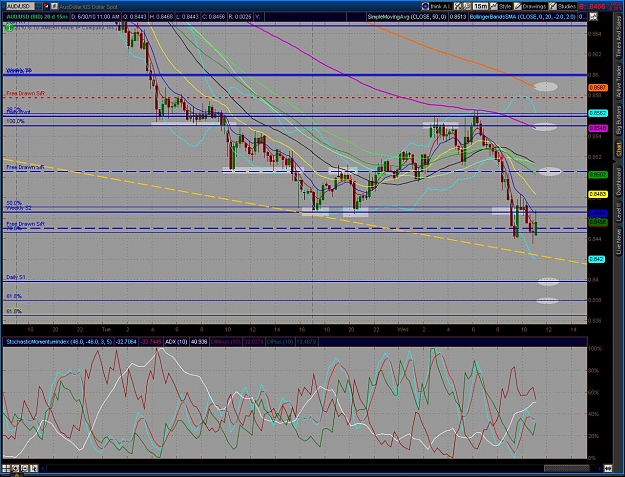Select the Weekly S2 line label
Viewport: 625px width, 477px height.
pos(19,208)
